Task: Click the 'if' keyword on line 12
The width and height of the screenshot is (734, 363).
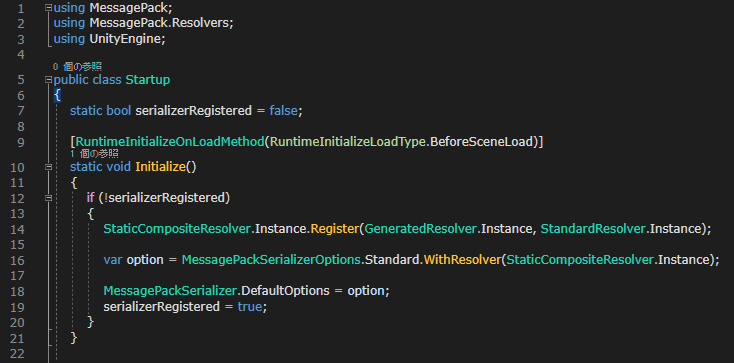Action: [x=90, y=198]
